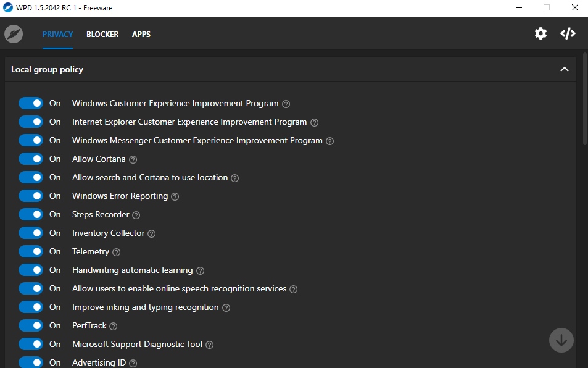Click the Local group policy heading
This screenshot has height=368, width=588.
(x=48, y=69)
